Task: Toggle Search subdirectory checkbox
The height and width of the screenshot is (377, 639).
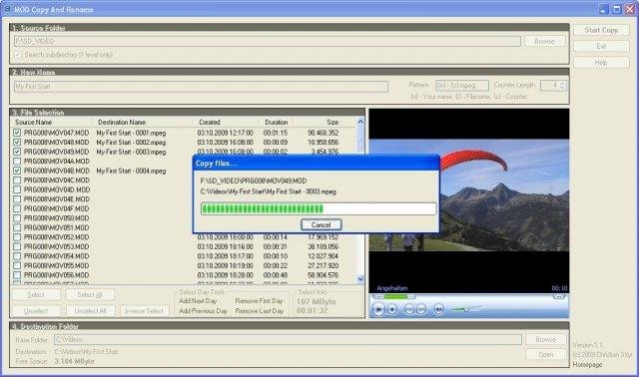Action: (18, 55)
